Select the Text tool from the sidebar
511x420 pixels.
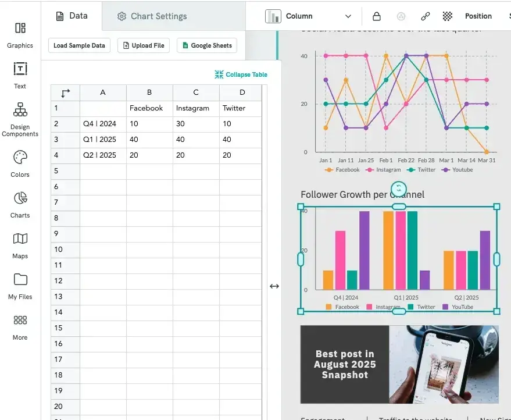tap(20, 76)
